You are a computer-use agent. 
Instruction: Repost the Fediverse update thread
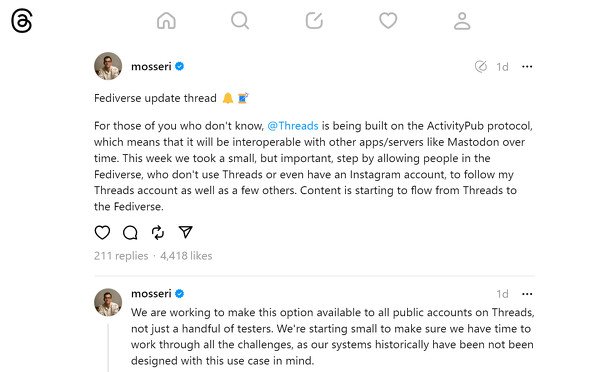pyautogui.click(x=158, y=232)
